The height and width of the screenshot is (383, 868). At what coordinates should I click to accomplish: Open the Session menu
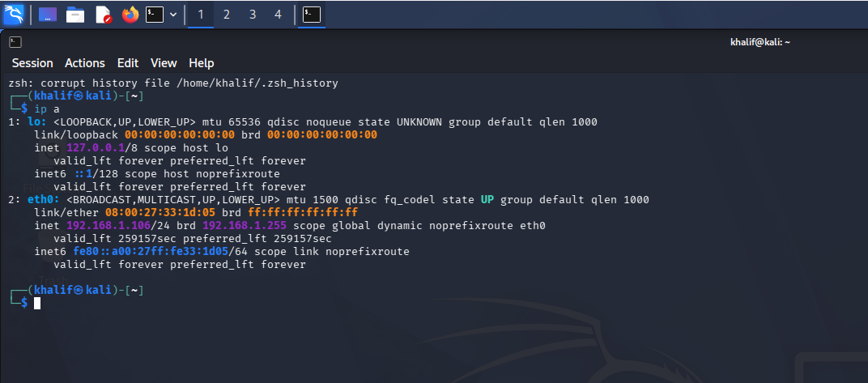[x=32, y=63]
